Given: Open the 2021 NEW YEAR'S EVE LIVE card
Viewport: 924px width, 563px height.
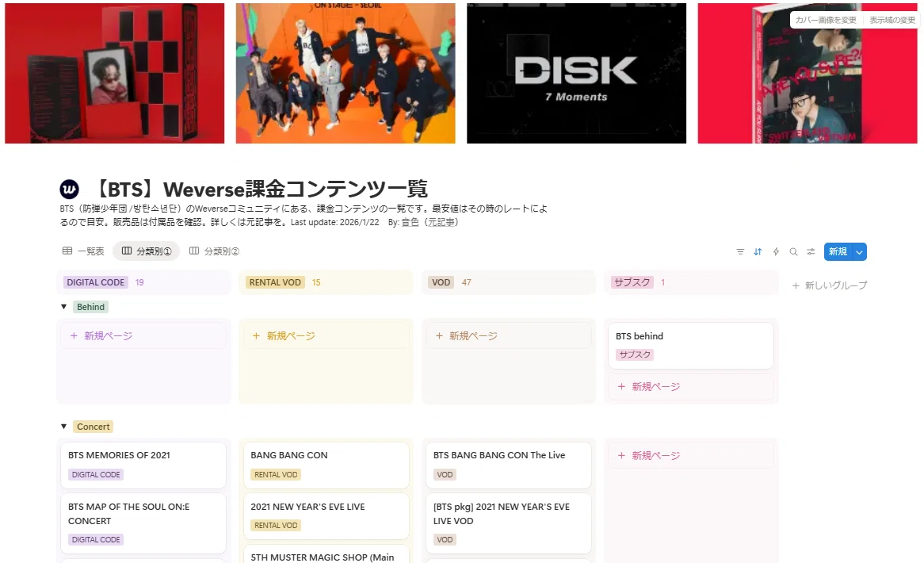Looking at the screenshot, I should click(x=326, y=516).
